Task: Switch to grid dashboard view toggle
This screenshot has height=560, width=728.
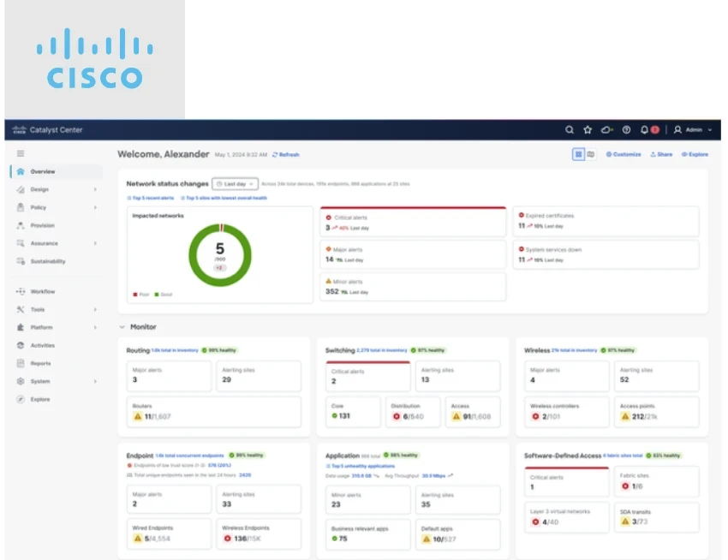Action: click(x=579, y=154)
